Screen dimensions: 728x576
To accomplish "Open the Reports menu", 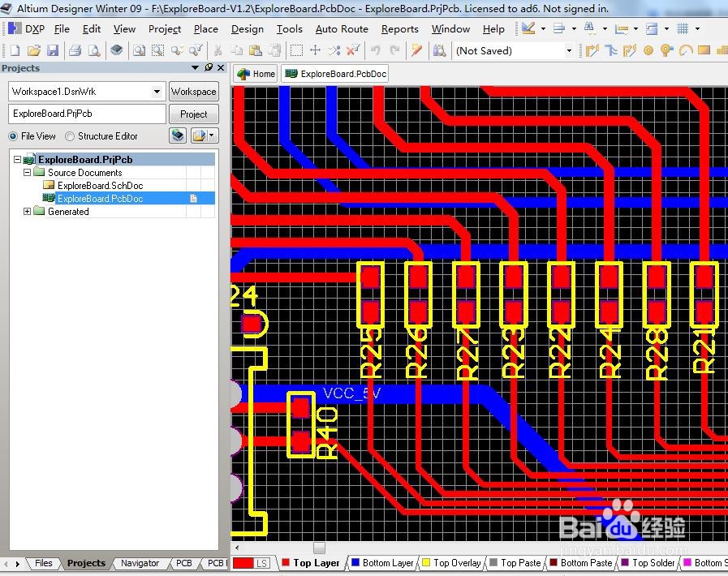I will (x=400, y=28).
